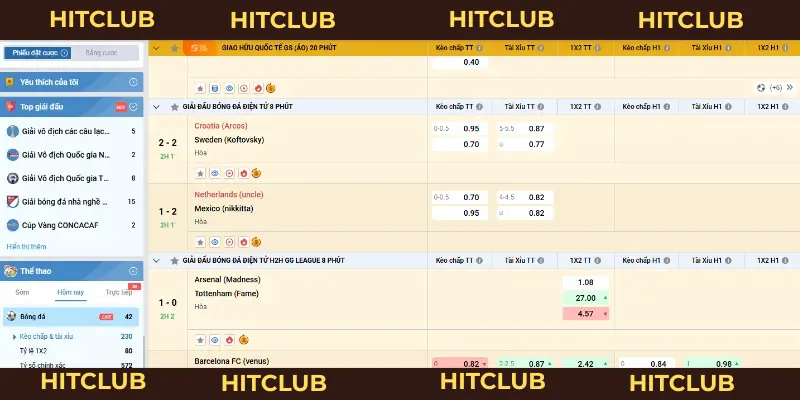Switch to the Sớm tab

[22, 292]
